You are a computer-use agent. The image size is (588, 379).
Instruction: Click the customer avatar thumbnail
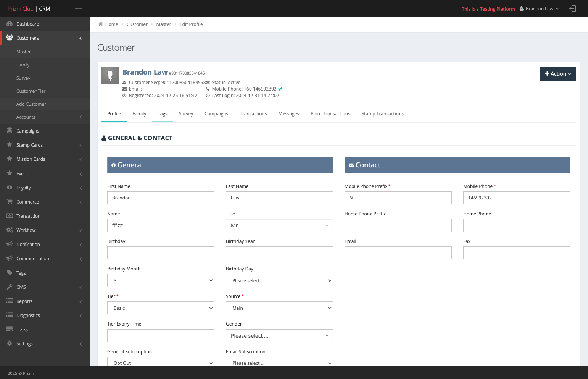110,76
